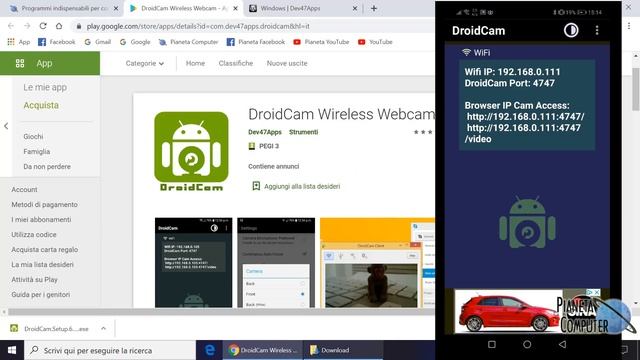Click the green DroidCam app logo

(191, 151)
